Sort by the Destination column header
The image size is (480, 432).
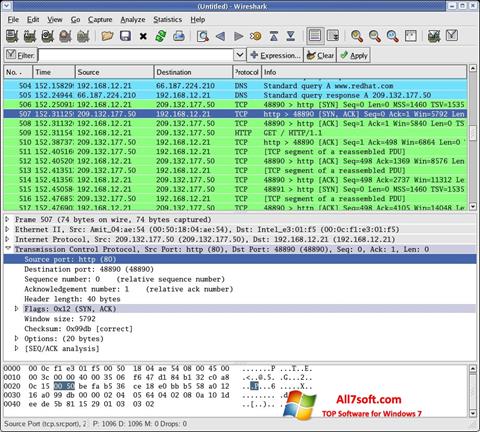[x=193, y=72]
